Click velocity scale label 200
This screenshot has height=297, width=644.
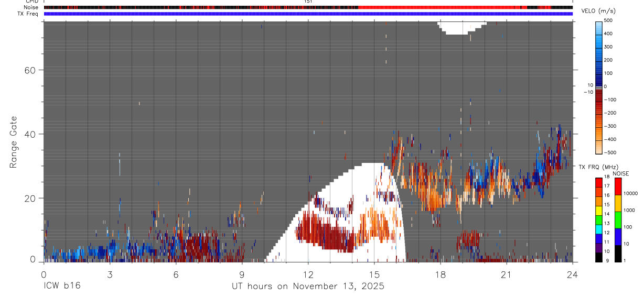[608, 60]
